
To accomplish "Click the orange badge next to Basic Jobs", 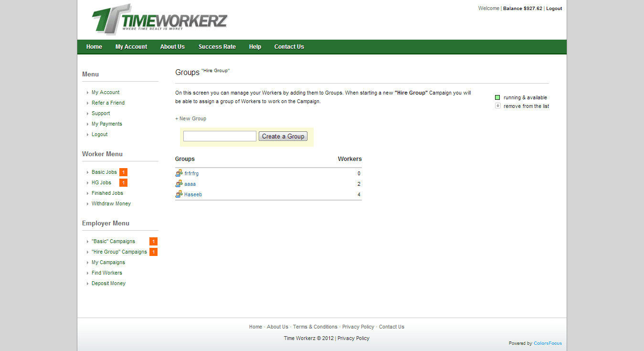I will 123,172.
